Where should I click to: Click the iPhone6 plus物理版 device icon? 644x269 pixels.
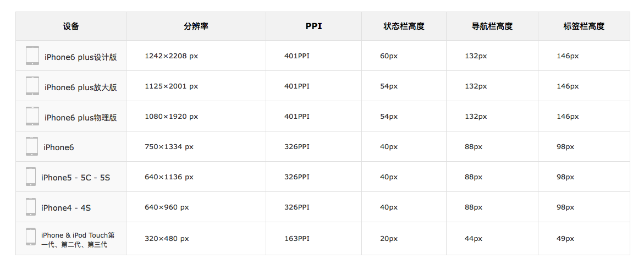click(x=32, y=116)
